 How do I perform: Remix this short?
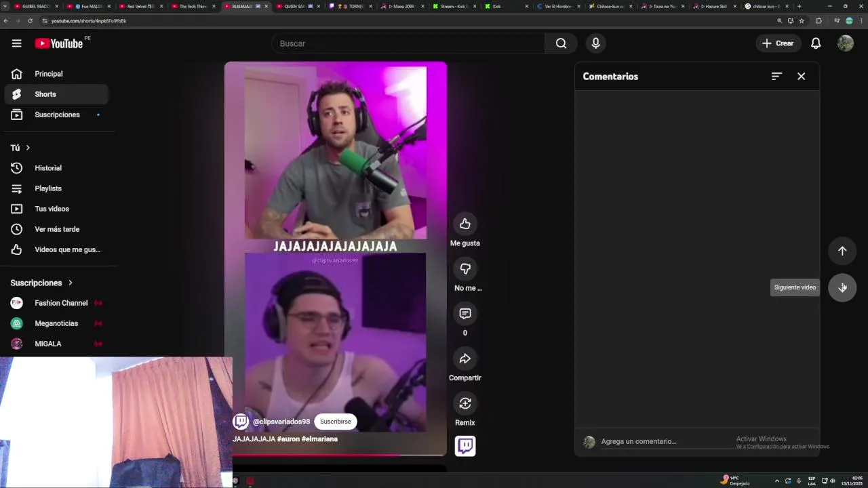[x=465, y=403]
